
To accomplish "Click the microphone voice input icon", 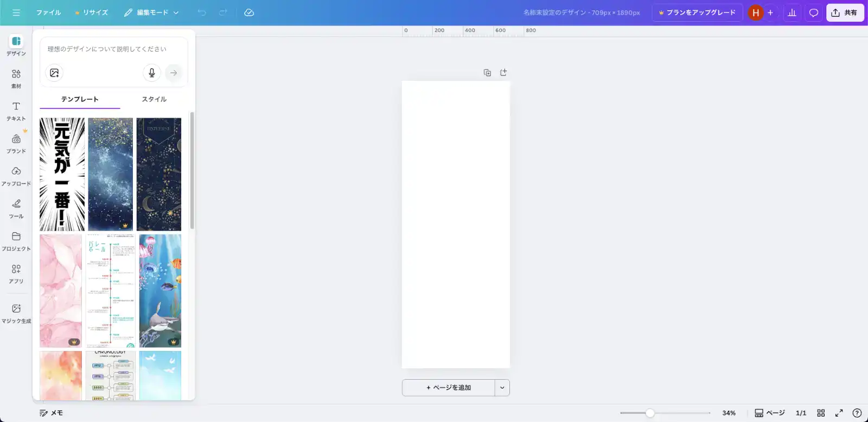I will (x=152, y=73).
